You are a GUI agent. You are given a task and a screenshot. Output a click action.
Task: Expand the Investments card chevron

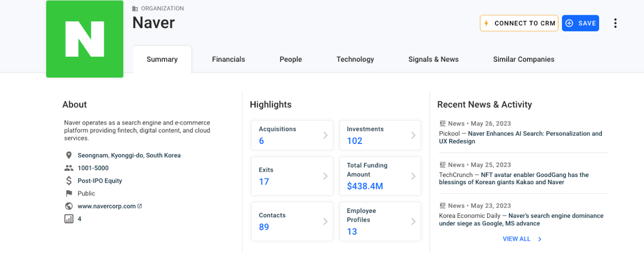413,135
